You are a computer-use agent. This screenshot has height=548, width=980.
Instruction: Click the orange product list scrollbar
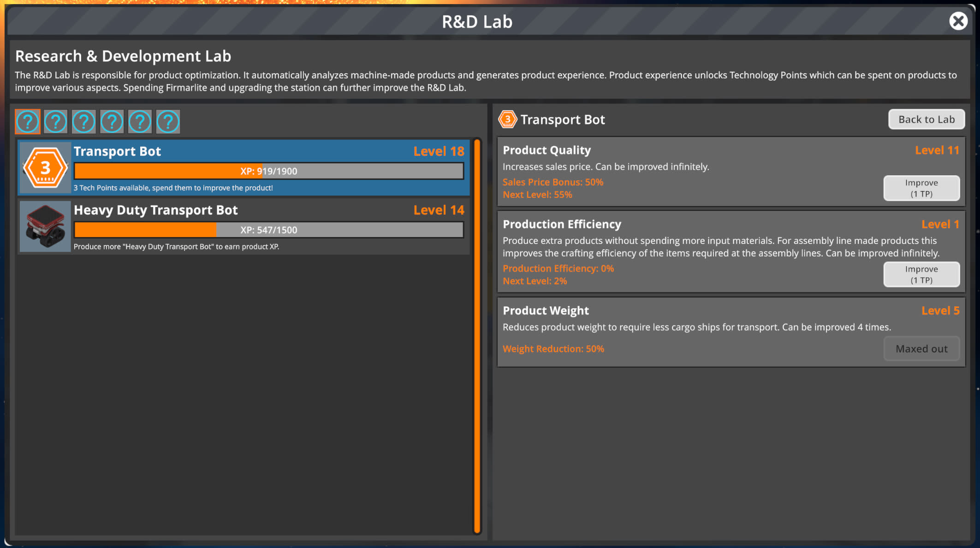[x=477, y=337]
